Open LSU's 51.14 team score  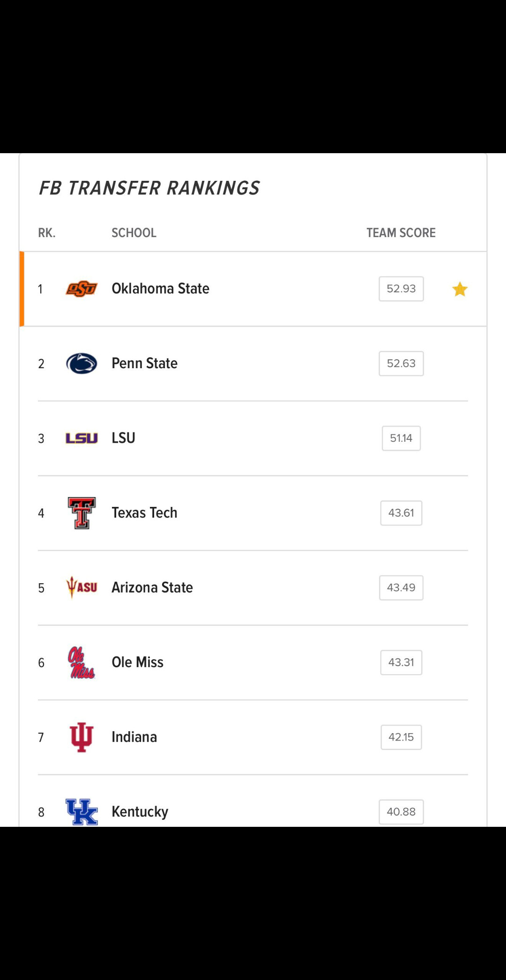point(401,438)
